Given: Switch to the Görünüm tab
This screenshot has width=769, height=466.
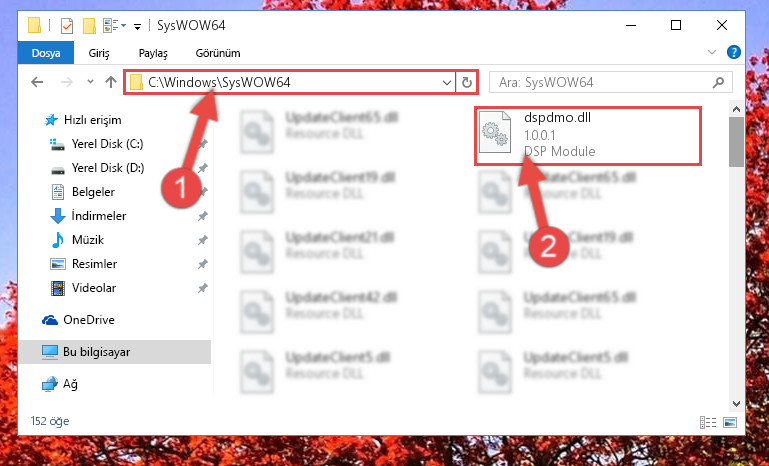Looking at the screenshot, I should pyautogui.click(x=218, y=53).
